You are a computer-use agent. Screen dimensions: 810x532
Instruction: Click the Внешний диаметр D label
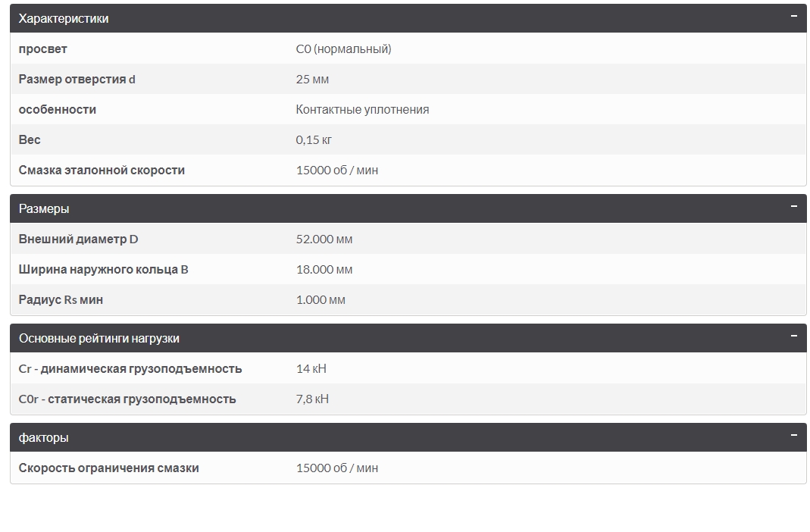pyautogui.click(x=79, y=239)
